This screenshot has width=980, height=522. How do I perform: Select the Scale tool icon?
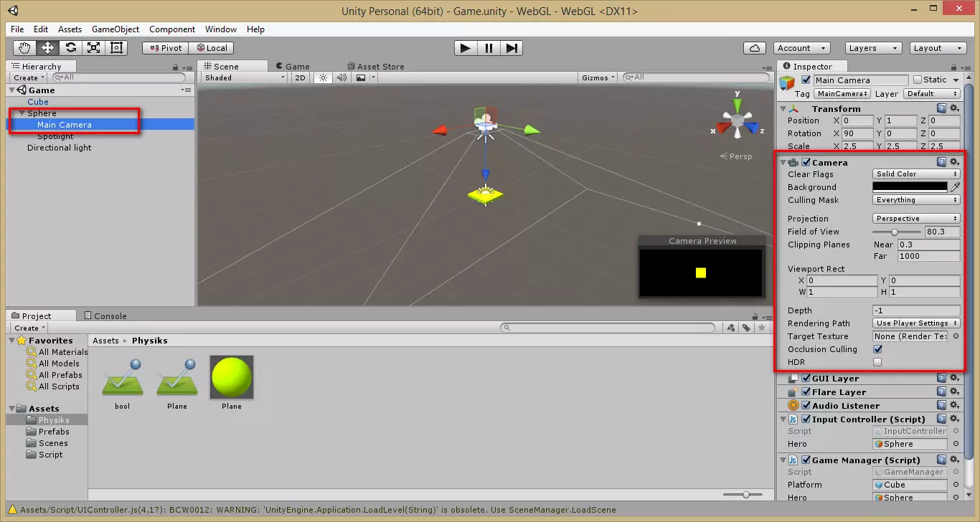point(93,48)
